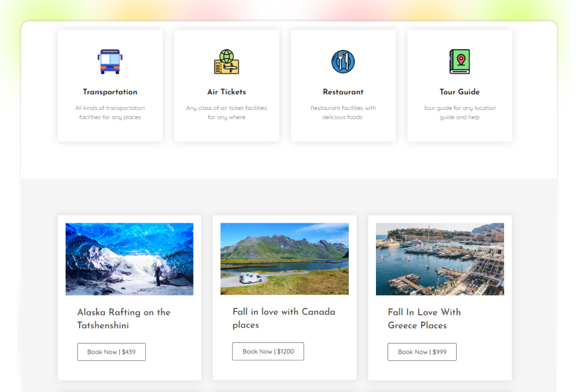View the Canada mountain lake image
The width and height of the screenshot is (578, 392).
(284, 259)
